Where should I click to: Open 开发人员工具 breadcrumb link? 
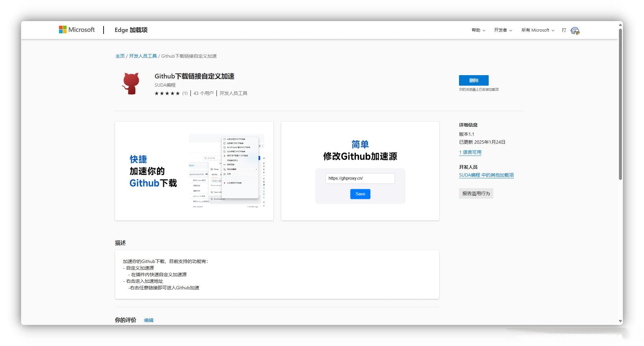pyautogui.click(x=143, y=56)
